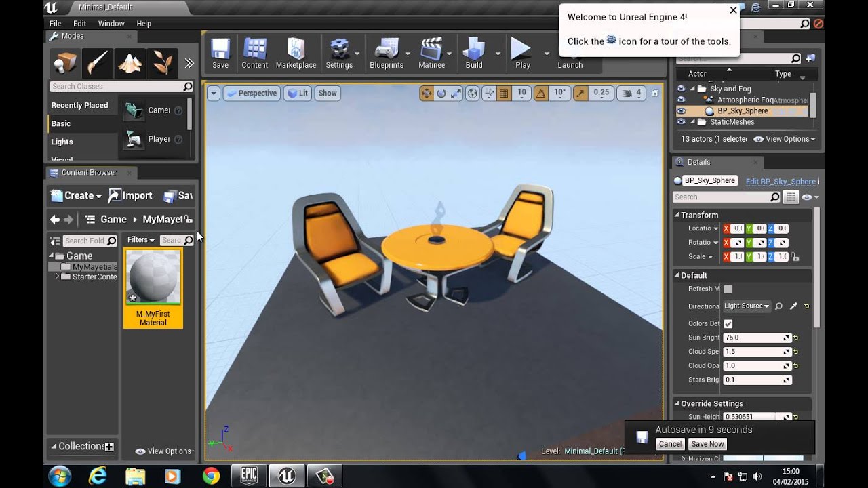The height and width of the screenshot is (488, 868).
Task: Open the grid snap value 10 dropdown
Action: coord(521,94)
